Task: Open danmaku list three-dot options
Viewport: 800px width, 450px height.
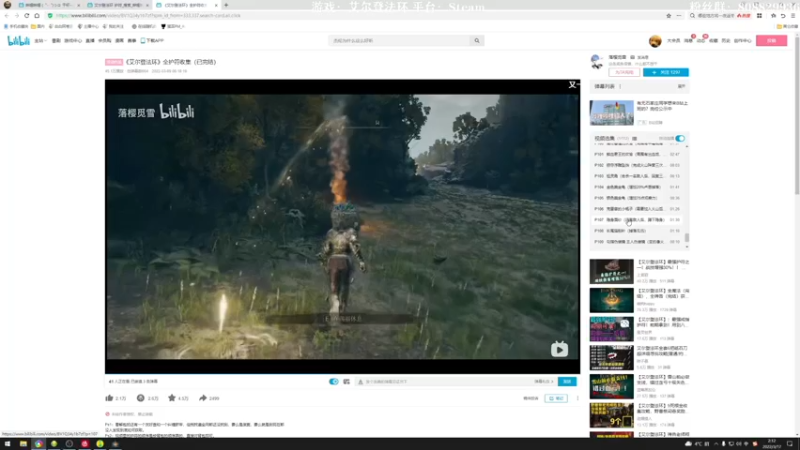Action: pyautogui.click(x=620, y=86)
